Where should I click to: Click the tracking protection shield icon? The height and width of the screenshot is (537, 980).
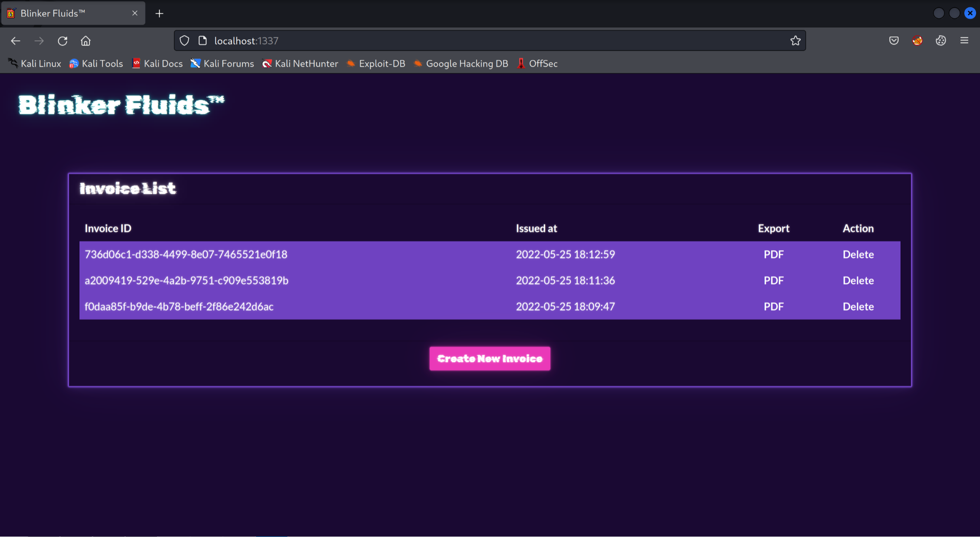tap(184, 40)
